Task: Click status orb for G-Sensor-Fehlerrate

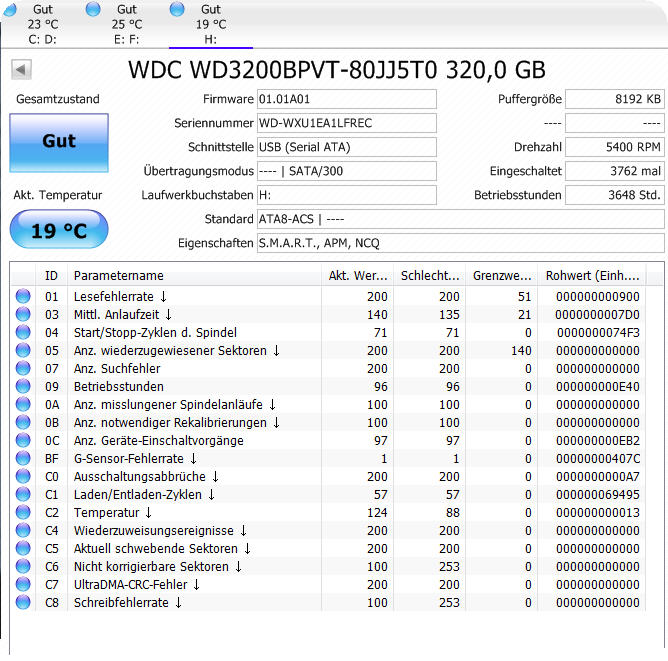Action: pos(23,459)
